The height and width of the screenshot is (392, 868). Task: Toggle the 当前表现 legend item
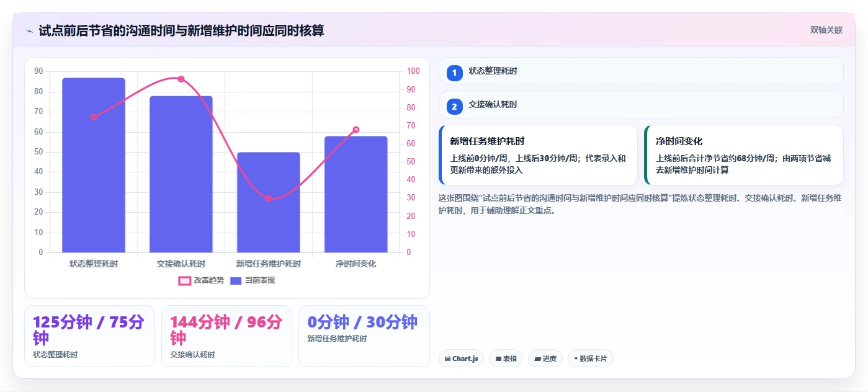coord(253,280)
